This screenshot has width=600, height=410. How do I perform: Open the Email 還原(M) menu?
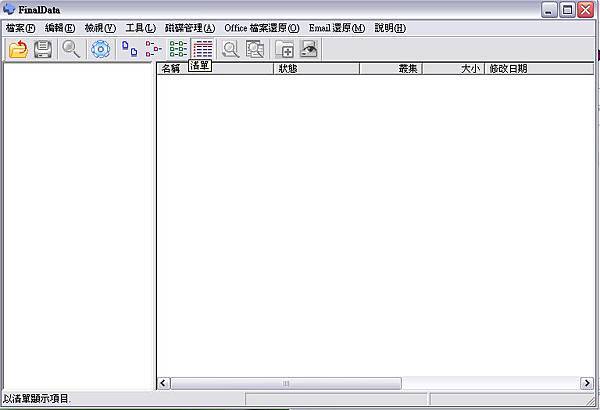pyautogui.click(x=337, y=28)
